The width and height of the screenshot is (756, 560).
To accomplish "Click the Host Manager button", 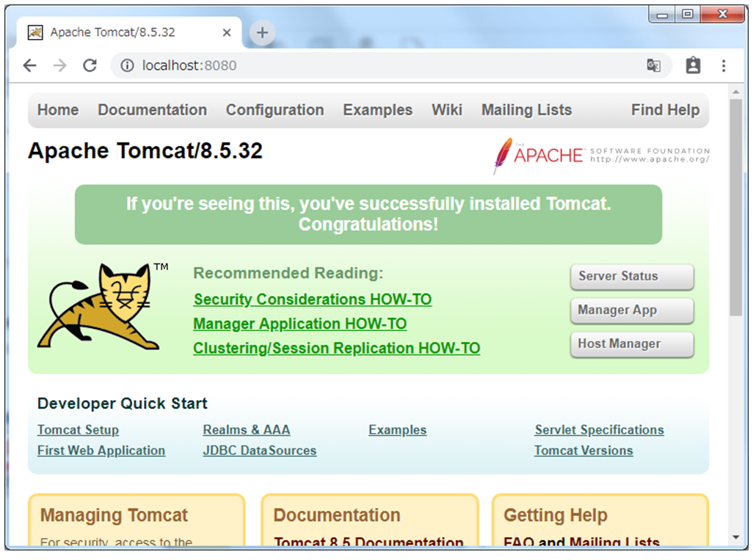I will 631,344.
